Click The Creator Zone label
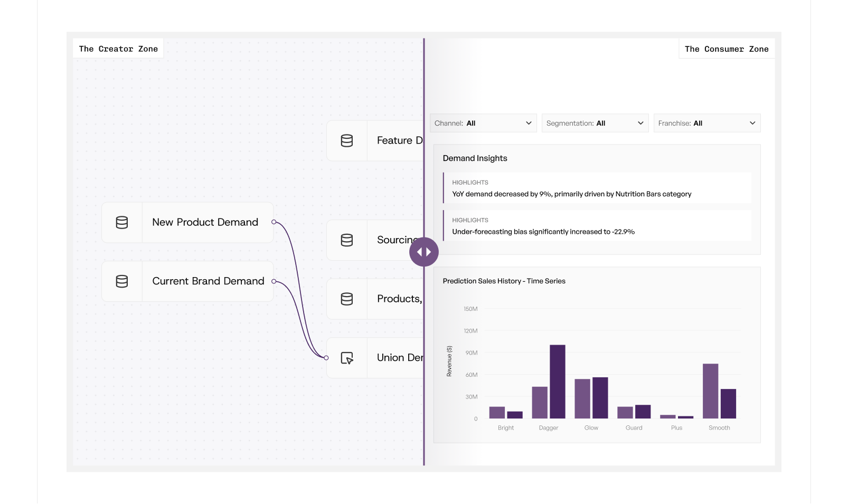 118,49
